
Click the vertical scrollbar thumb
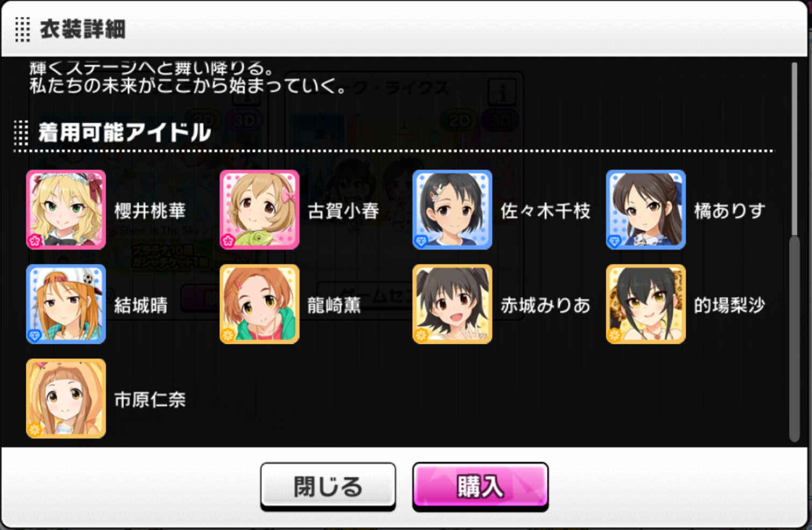tap(794, 339)
